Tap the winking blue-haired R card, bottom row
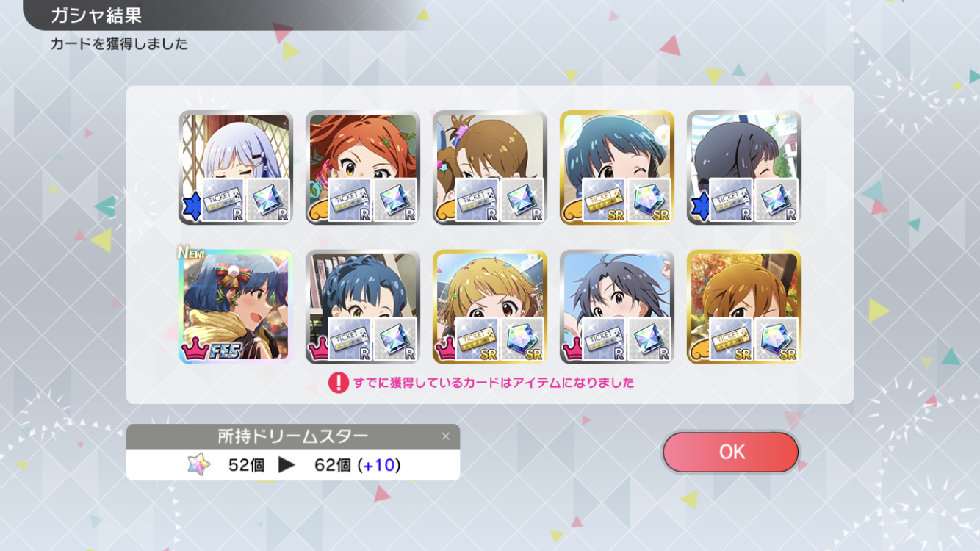 (x=363, y=306)
